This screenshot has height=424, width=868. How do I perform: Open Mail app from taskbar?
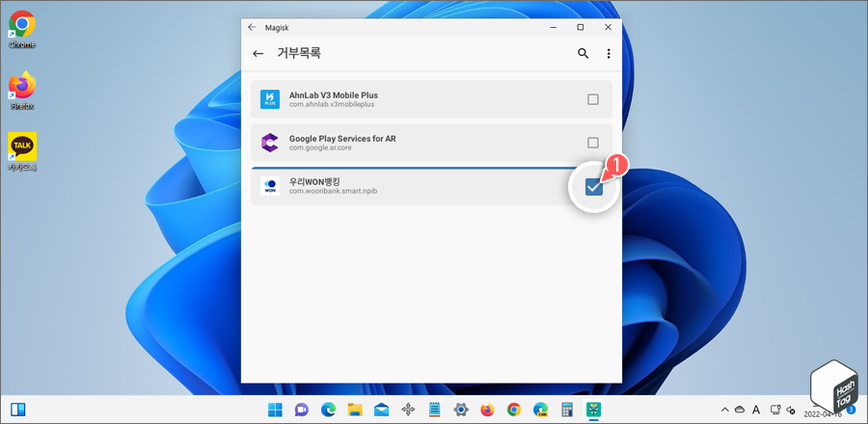[x=381, y=410]
